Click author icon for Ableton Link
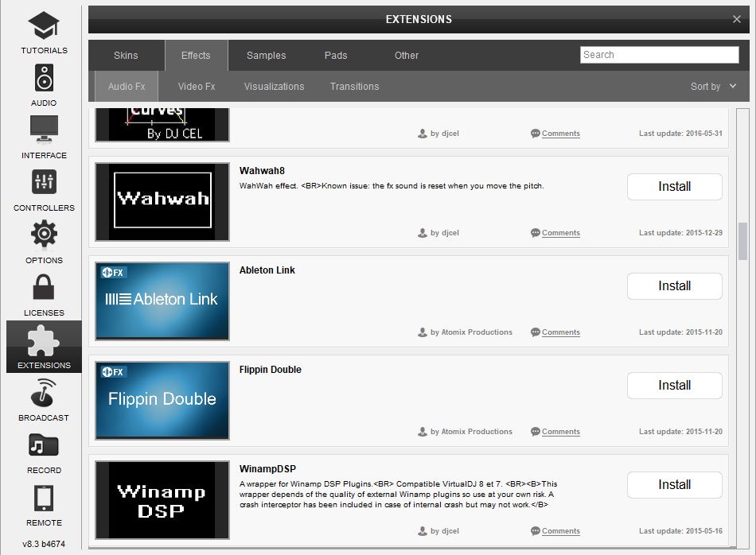The image size is (756, 555). [423, 332]
